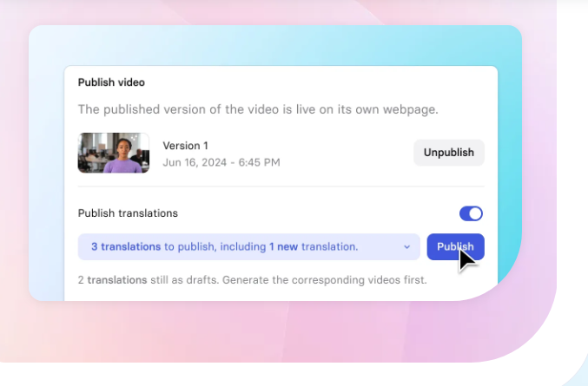Select the 'Version 1' text
This screenshot has height=386, width=588.
[x=185, y=145]
